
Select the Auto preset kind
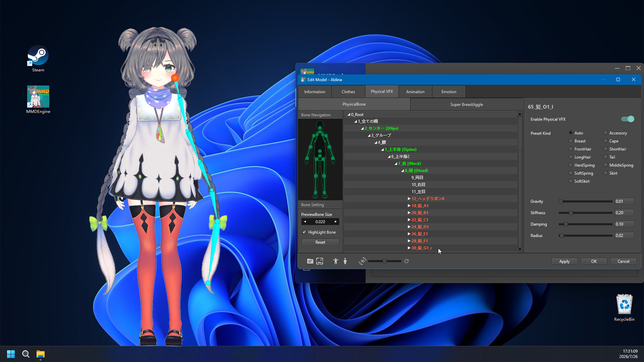click(x=571, y=133)
